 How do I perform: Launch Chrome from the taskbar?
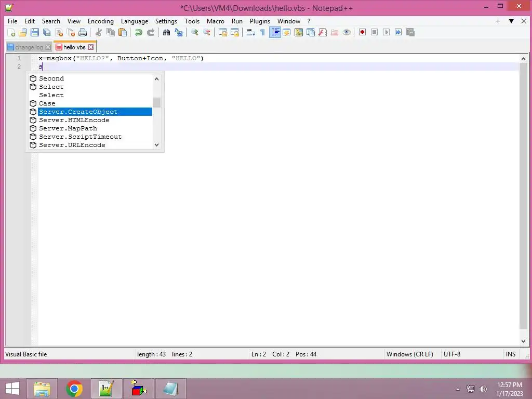point(74,389)
